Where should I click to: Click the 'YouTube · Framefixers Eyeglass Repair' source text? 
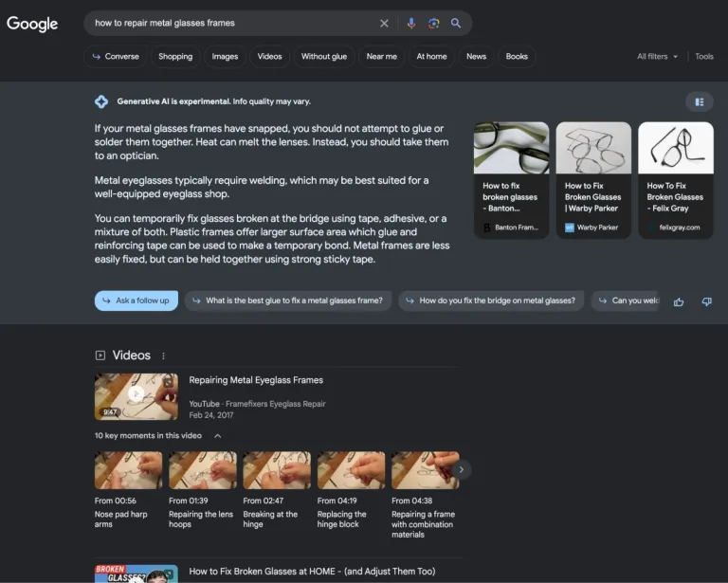257,404
